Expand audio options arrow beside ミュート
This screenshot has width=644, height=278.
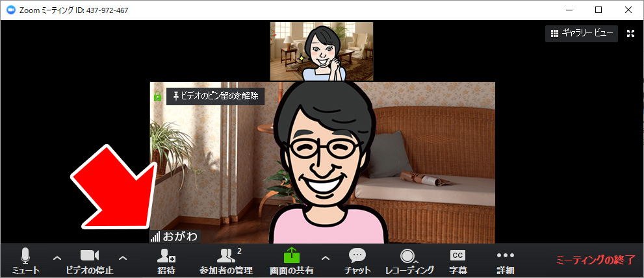coord(57,258)
